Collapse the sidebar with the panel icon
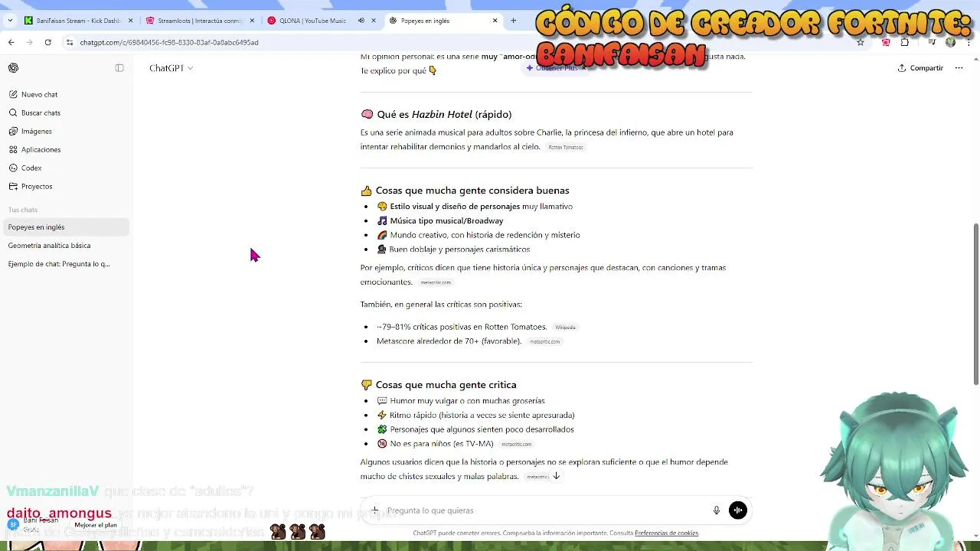Screen dimensions: 980x551 (119, 68)
